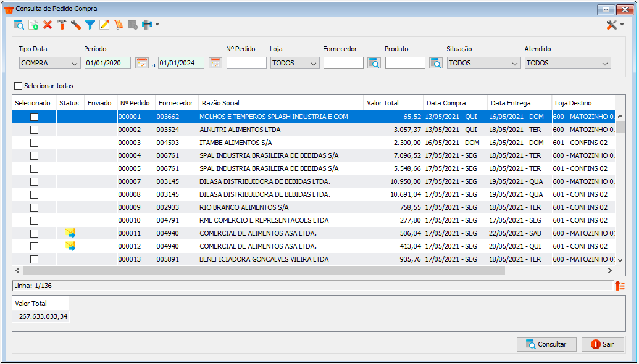The width and height of the screenshot is (639, 364).
Task: Open the Atendido TODOS dropdown
Action: coord(567,63)
